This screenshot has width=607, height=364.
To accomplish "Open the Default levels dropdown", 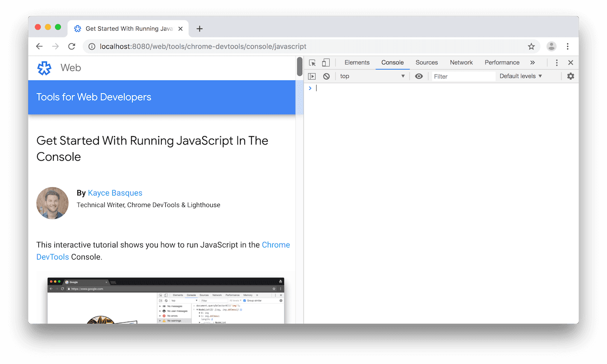I will [520, 76].
